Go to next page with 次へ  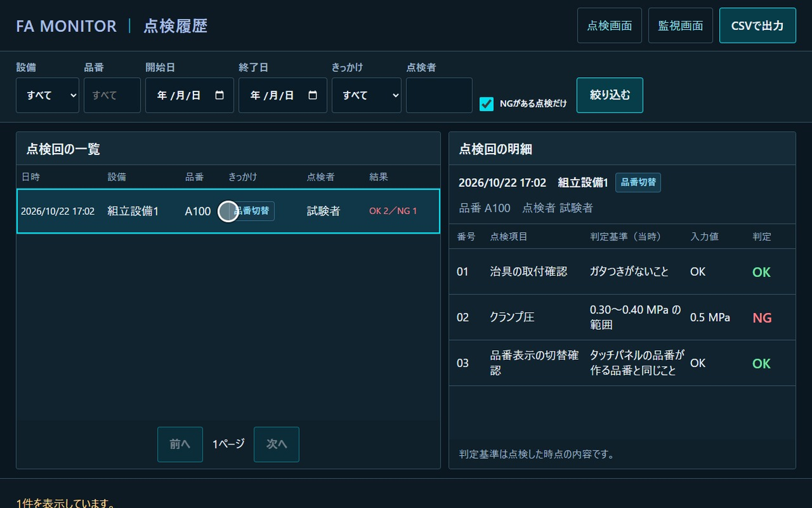277,444
